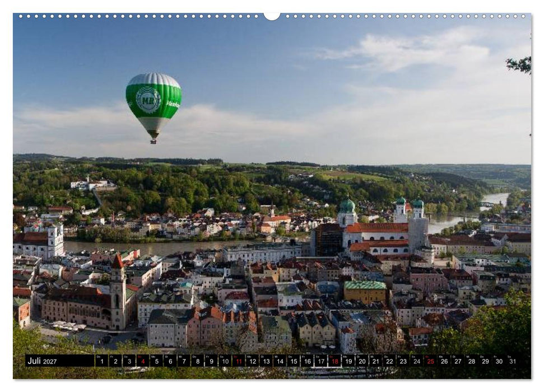Select day 22 in the calendar strip

tap(389, 361)
